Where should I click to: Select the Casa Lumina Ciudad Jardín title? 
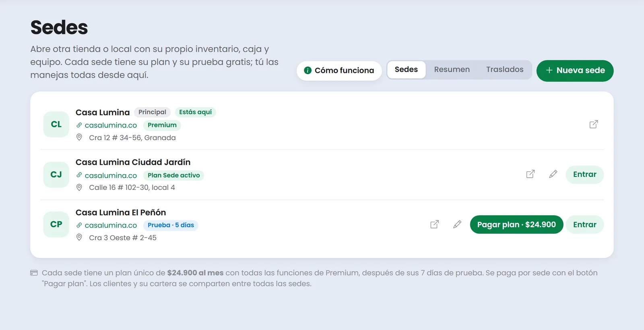tap(133, 162)
